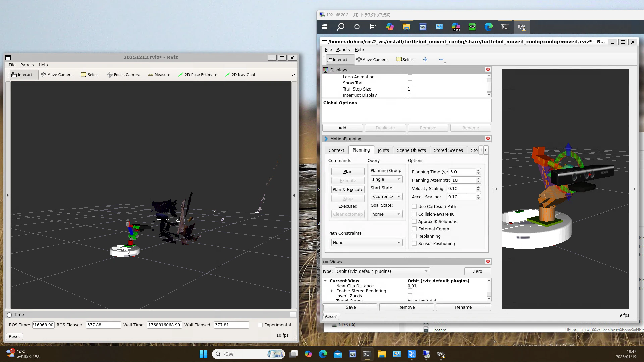Image resolution: width=644 pixels, height=362 pixels.
Task: Check the Use Cartesian Path option
Action: pyautogui.click(x=415, y=206)
